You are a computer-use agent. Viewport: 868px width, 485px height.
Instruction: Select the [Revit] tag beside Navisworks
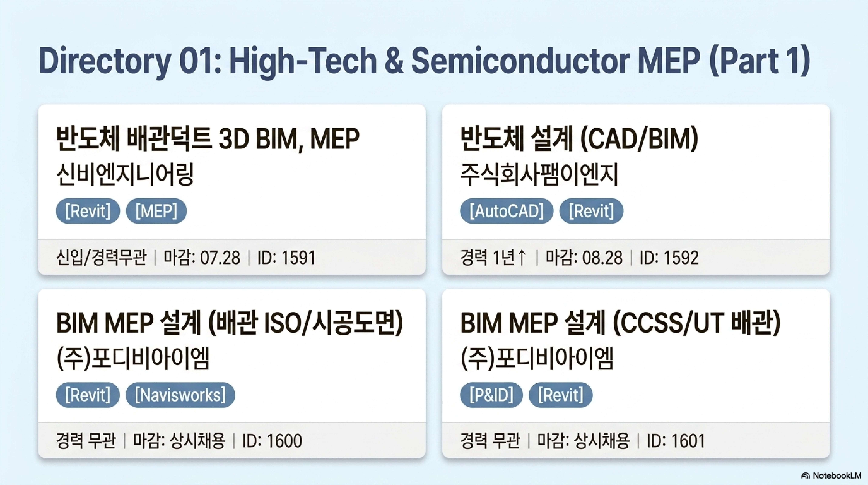(88, 395)
